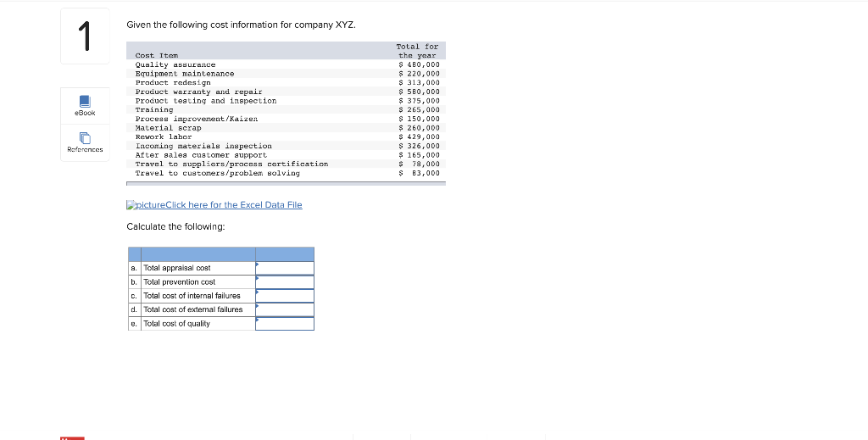Image resolution: width=868 pixels, height=440 pixels.
Task: Click the 'Cost Item' column header
Action: click(157, 55)
